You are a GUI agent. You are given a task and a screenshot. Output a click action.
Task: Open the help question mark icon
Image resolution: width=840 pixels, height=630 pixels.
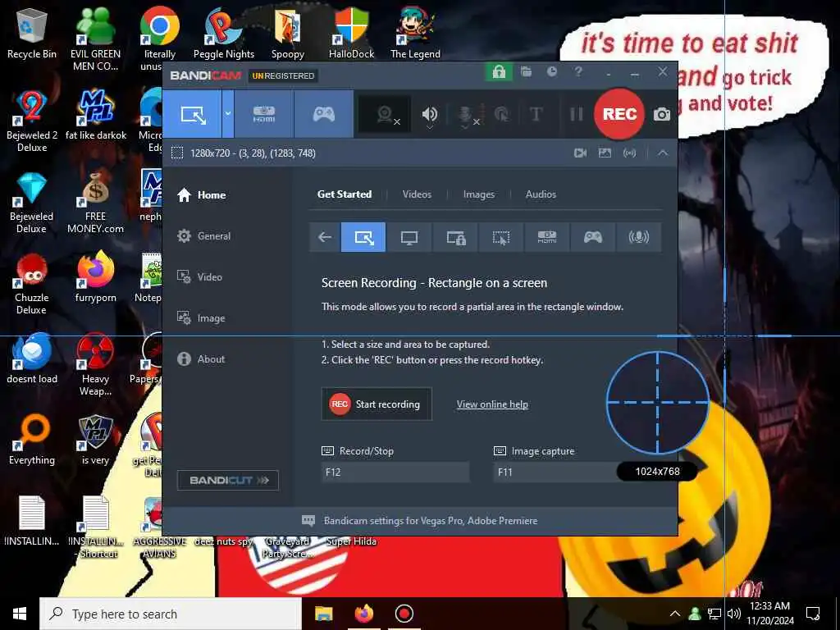578,72
